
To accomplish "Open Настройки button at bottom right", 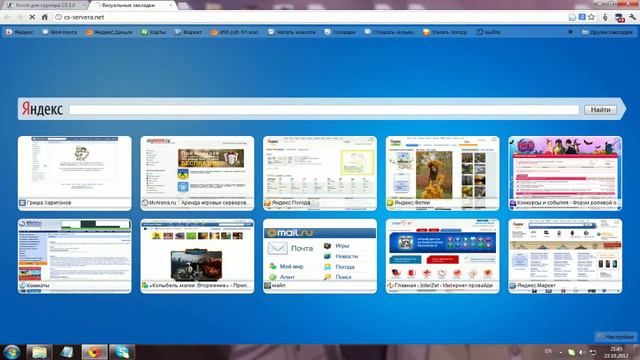I will coord(616,337).
